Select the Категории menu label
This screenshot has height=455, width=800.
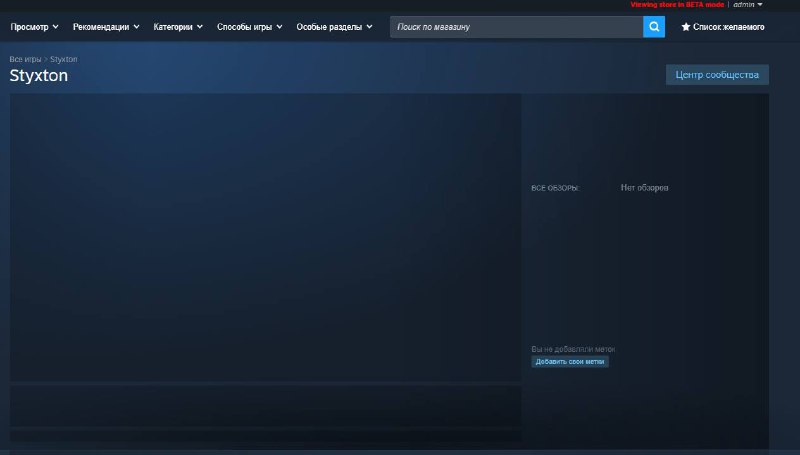click(173, 27)
